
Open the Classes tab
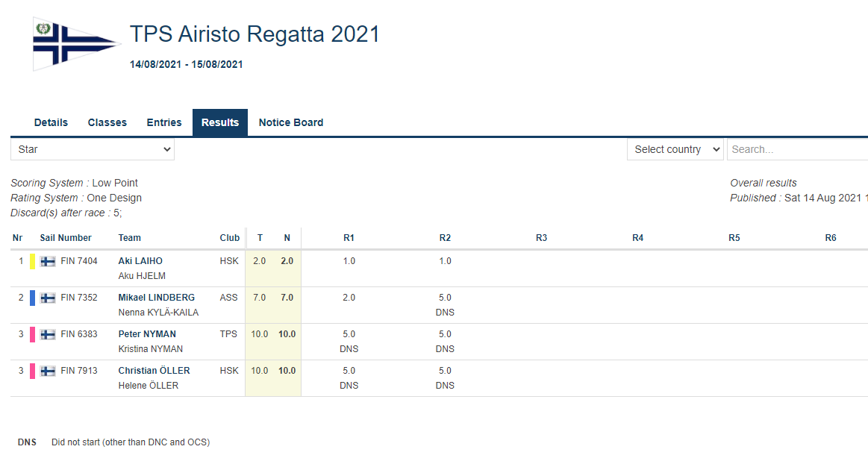click(x=107, y=122)
